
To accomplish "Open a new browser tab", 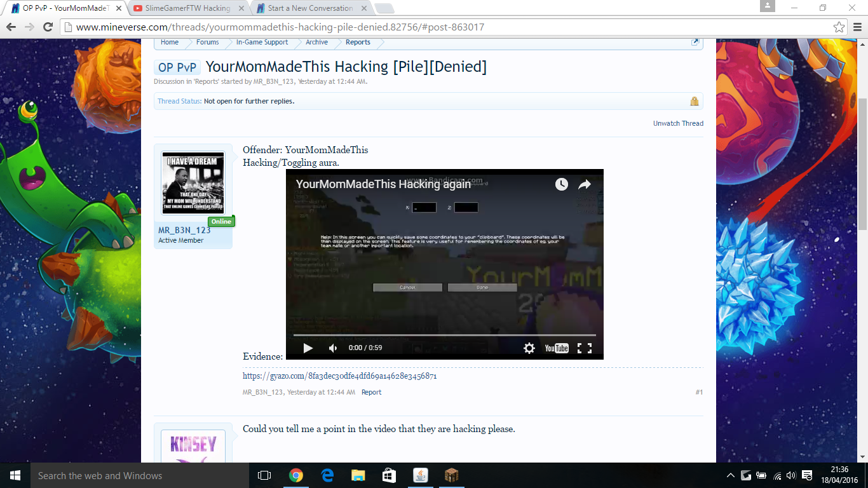I will pyautogui.click(x=384, y=9).
